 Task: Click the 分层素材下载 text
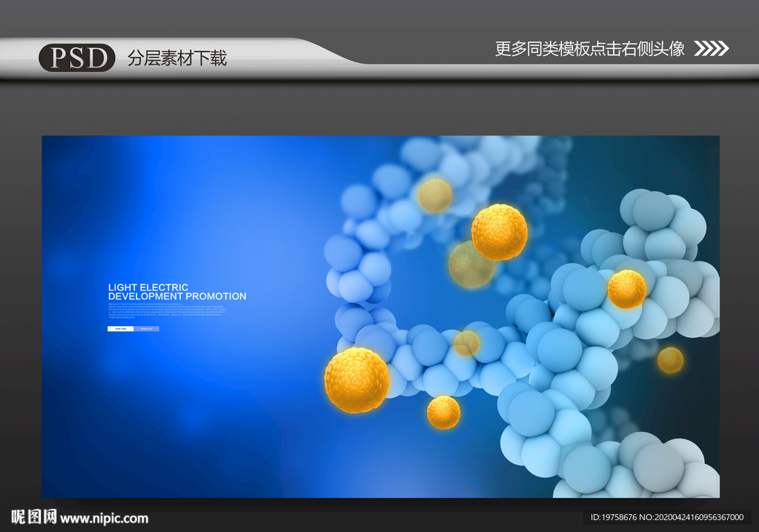(177, 58)
